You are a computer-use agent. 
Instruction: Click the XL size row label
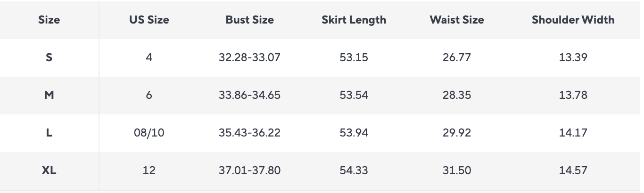coord(49,170)
